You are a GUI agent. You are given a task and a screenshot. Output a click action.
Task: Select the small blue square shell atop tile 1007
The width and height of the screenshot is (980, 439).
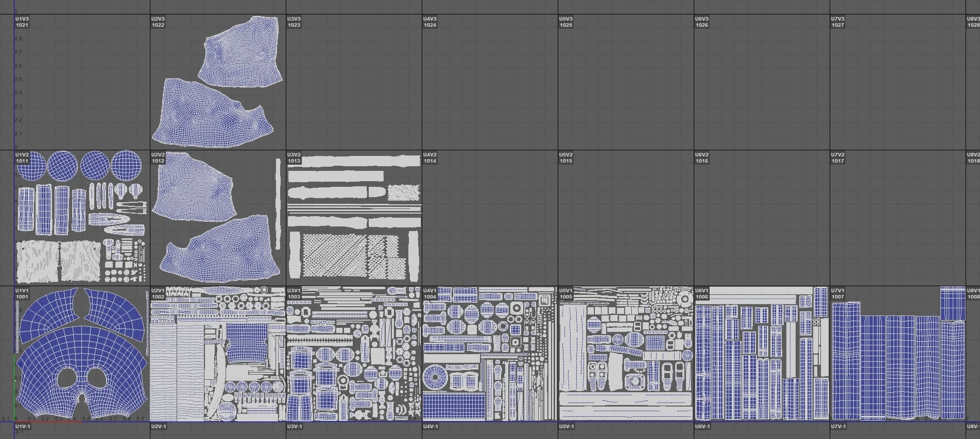coord(953,304)
